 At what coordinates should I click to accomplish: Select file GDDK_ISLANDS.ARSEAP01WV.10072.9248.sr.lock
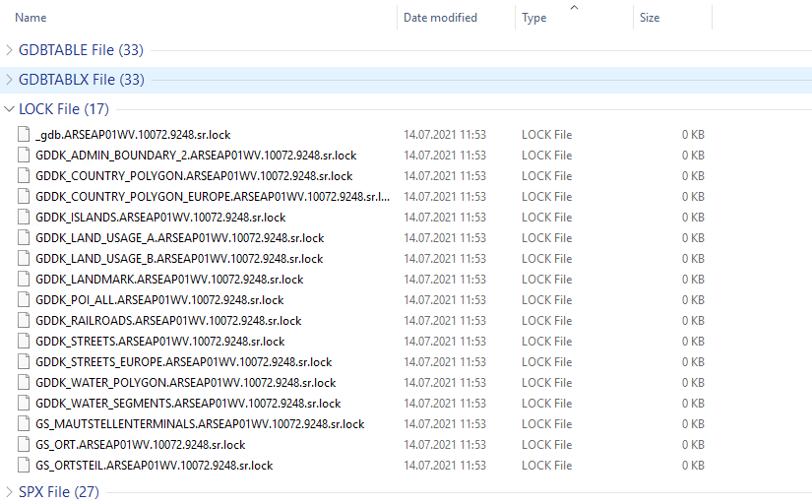pyautogui.click(x=160, y=218)
